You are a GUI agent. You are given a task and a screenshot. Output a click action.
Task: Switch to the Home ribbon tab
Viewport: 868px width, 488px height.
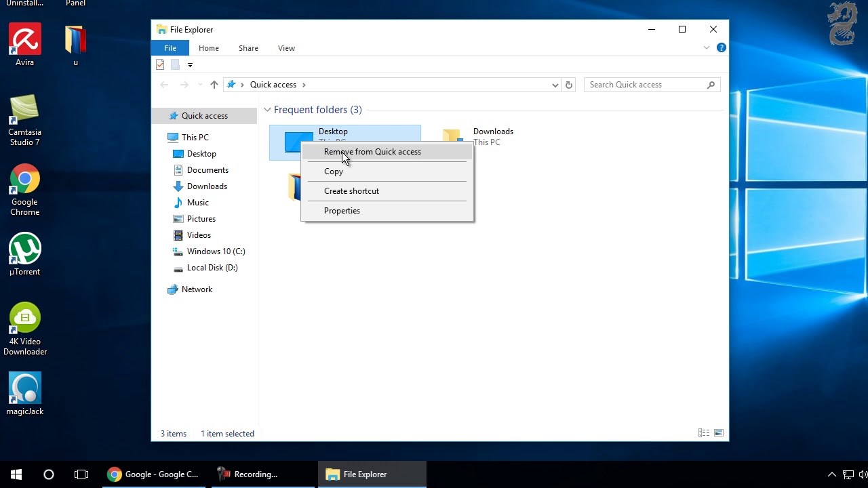[209, 48]
